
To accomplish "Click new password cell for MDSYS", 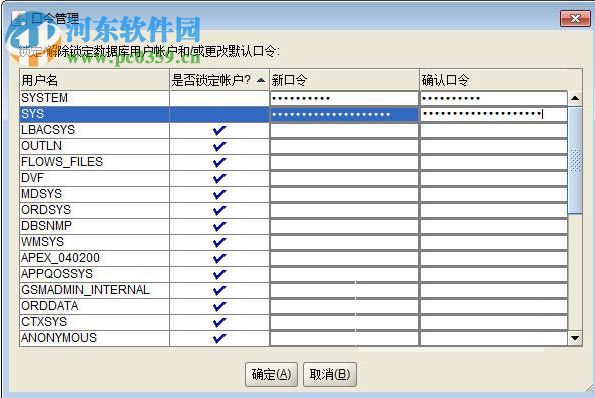I will [344, 194].
